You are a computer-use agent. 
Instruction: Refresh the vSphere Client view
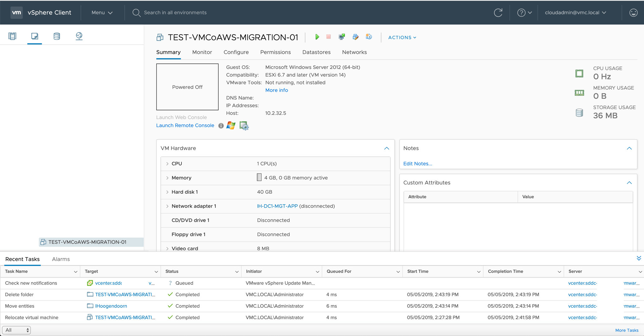click(x=498, y=12)
